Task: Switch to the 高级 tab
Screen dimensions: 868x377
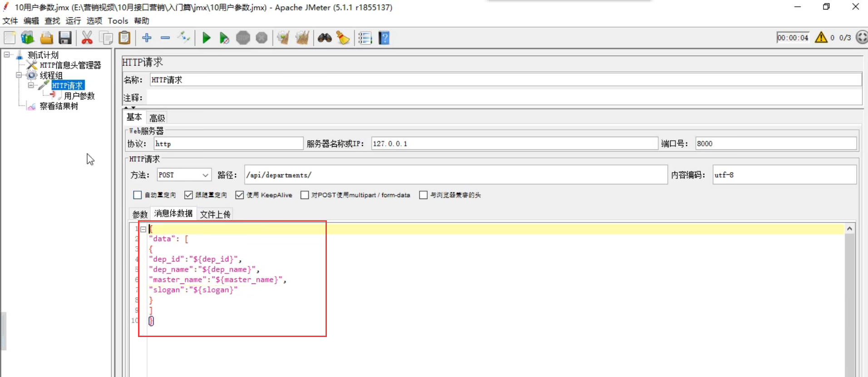Action: coord(157,118)
